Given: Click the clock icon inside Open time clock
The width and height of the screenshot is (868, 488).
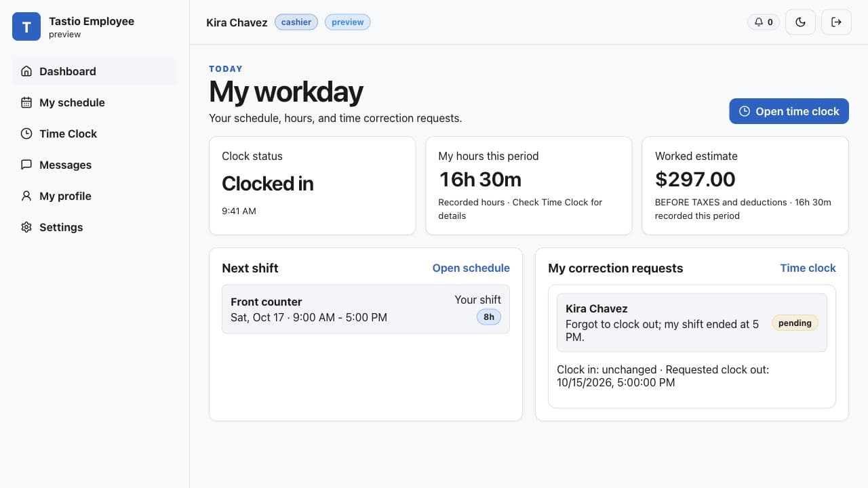Looking at the screenshot, I should click(x=744, y=111).
